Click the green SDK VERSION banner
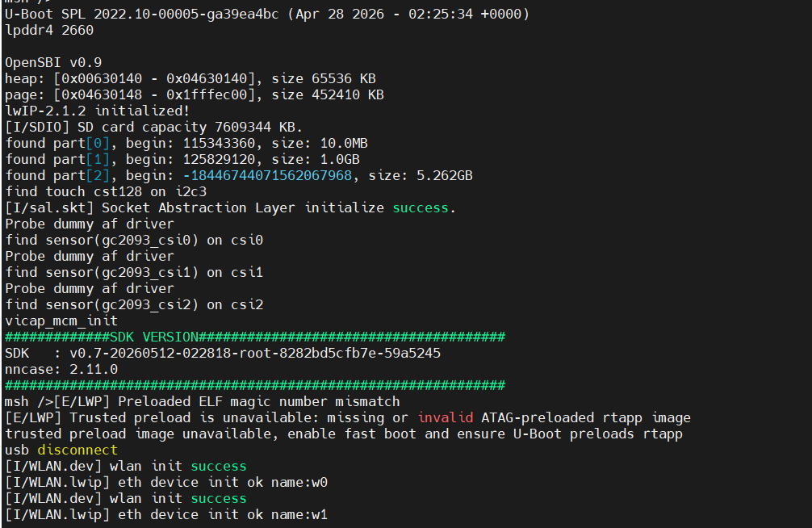812x528 pixels. 255,337
